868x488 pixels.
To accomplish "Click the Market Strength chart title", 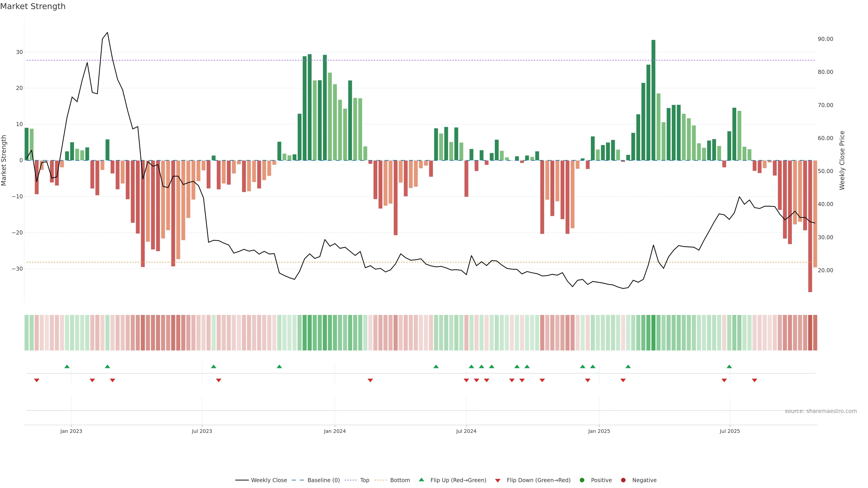I will point(33,6).
